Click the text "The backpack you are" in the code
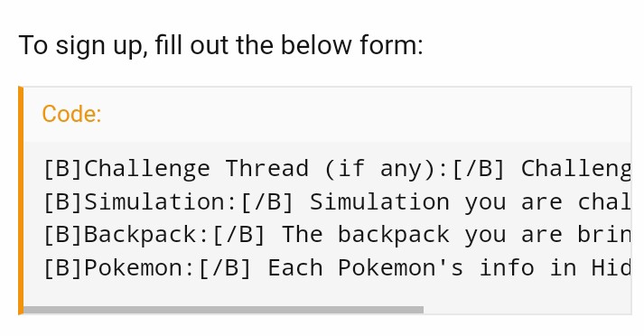Screen dimensions: 644x336 pyautogui.click(x=422, y=235)
